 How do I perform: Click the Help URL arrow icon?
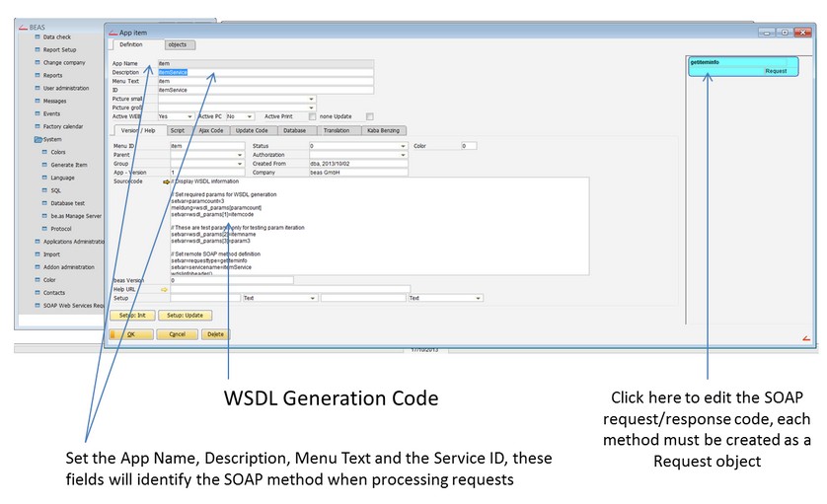click(164, 289)
